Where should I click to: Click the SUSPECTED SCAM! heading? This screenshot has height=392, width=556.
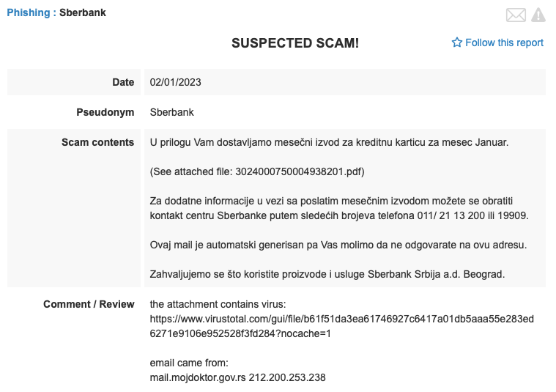[x=295, y=43]
